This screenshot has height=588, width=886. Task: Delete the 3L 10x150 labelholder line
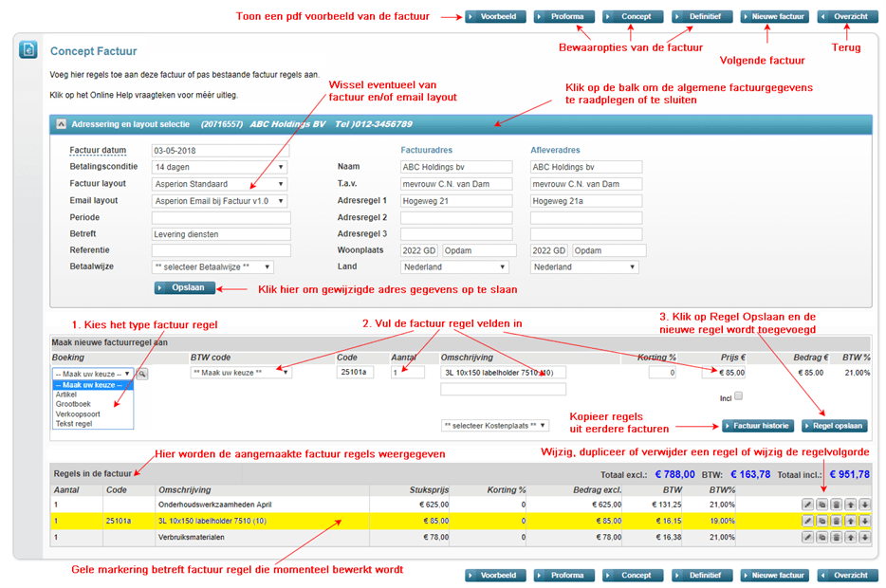click(x=837, y=521)
